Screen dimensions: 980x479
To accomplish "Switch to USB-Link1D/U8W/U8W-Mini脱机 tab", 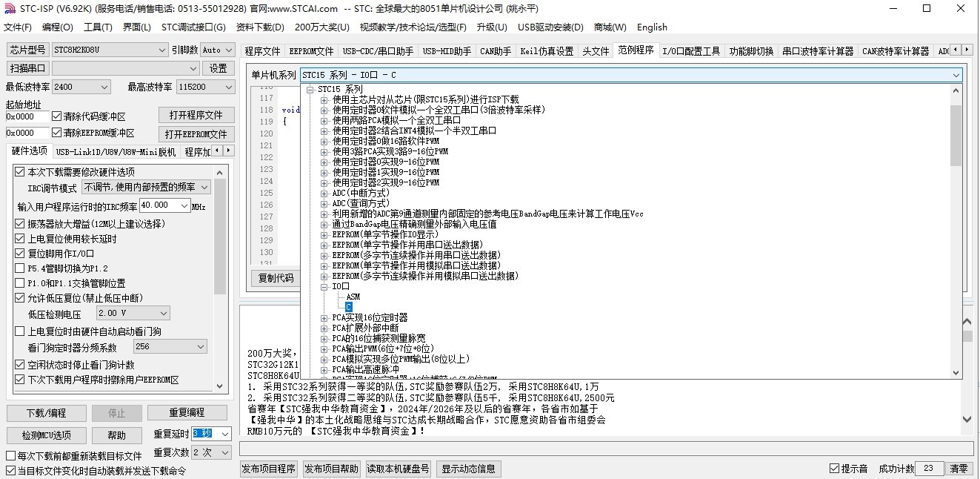I will click(x=116, y=152).
